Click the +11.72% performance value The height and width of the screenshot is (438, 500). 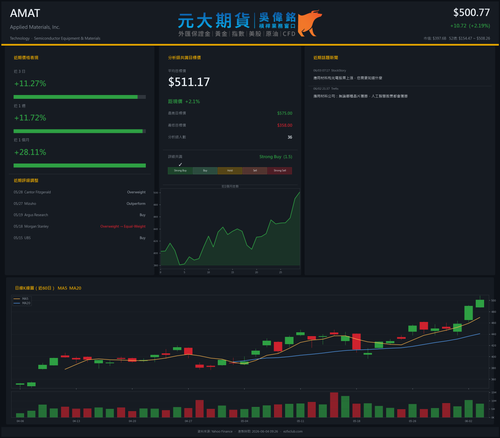point(30,118)
